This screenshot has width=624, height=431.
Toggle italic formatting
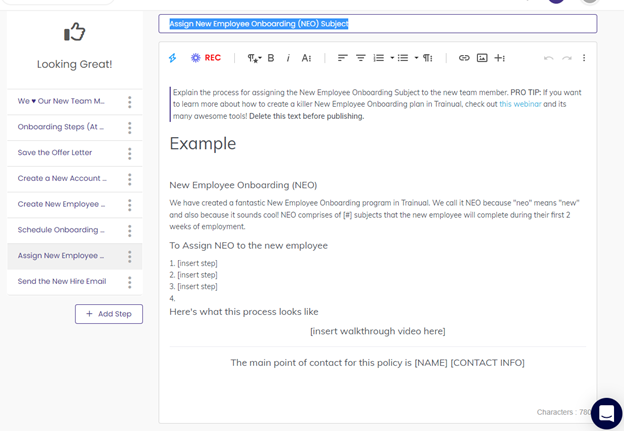[x=288, y=58]
